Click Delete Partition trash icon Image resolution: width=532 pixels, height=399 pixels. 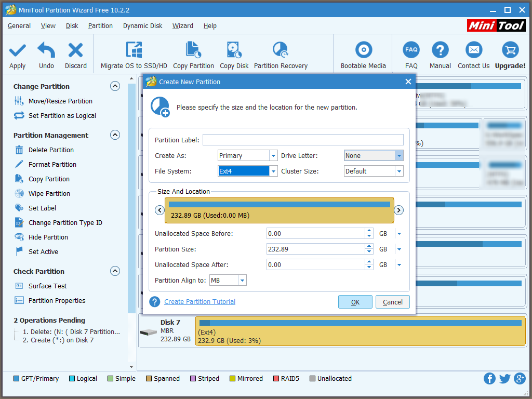click(x=19, y=150)
